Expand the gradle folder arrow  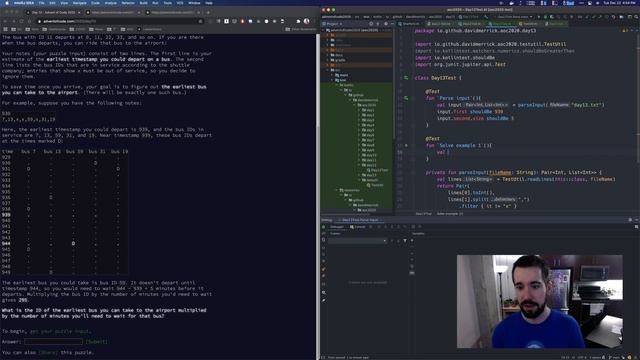[327, 60]
